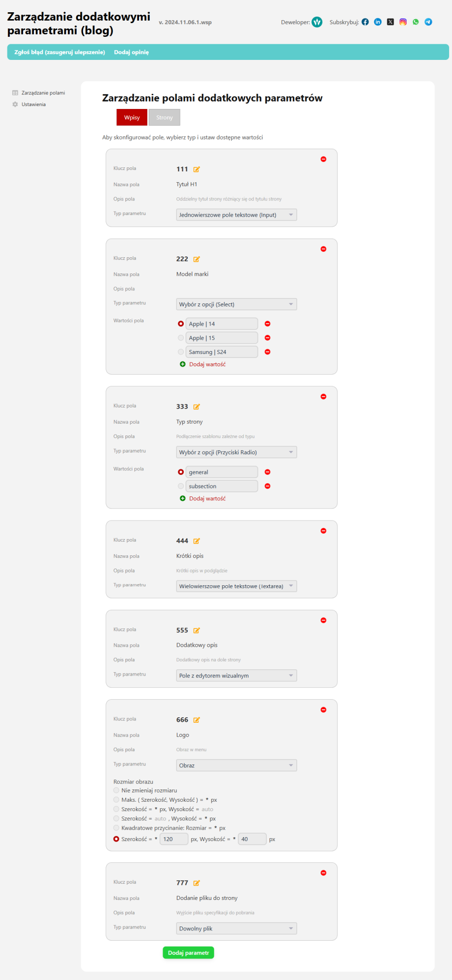Image resolution: width=452 pixels, height=980 pixels.
Task: Remove the Tytuł H1 parameter block
Action: [x=323, y=159]
